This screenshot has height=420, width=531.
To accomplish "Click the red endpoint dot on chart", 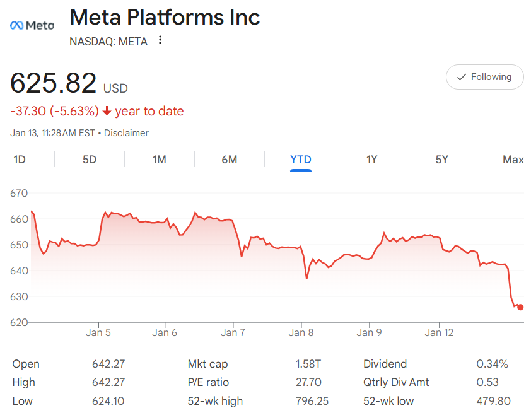I will pyautogui.click(x=520, y=307).
